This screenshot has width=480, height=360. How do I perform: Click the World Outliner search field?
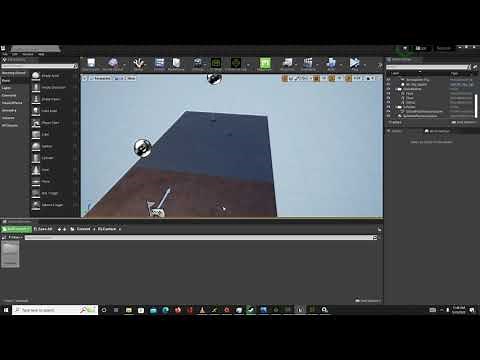click(x=428, y=67)
